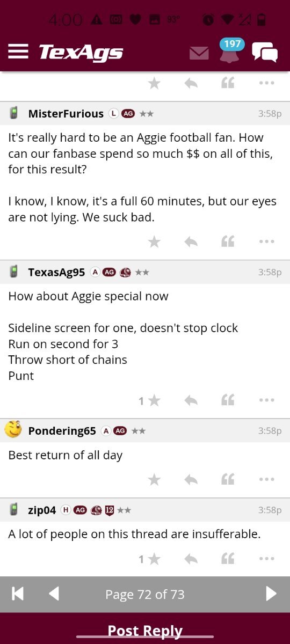Tap the TexAgs logo
Screen dimensions: 290x644
tap(81, 52)
